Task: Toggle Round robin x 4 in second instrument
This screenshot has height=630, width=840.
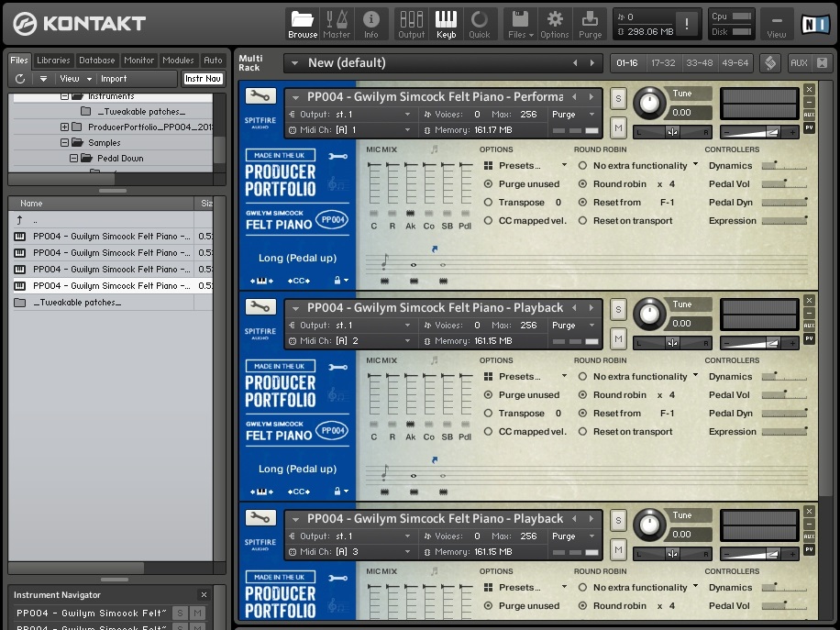Action: pyautogui.click(x=582, y=395)
